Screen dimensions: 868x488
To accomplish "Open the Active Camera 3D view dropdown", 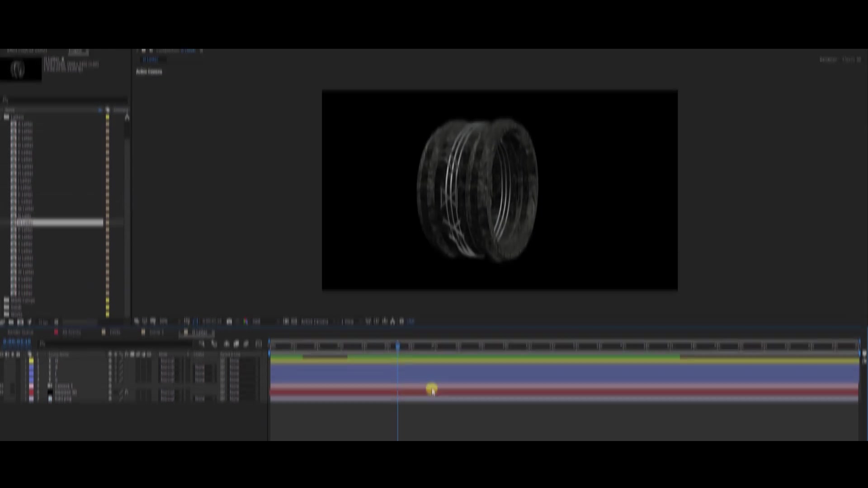I will coord(315,322).
